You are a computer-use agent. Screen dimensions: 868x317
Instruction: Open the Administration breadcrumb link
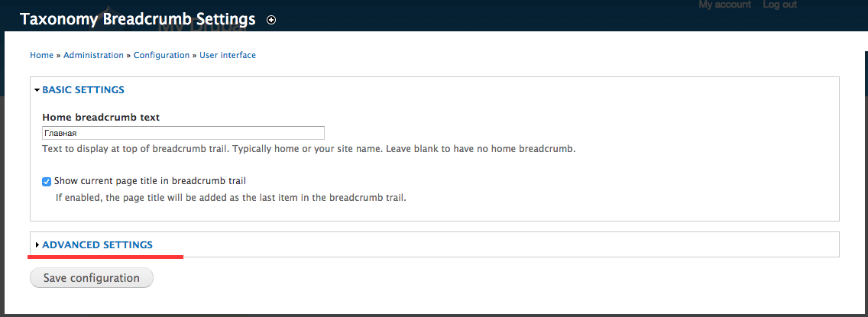[x=93, y=55]
